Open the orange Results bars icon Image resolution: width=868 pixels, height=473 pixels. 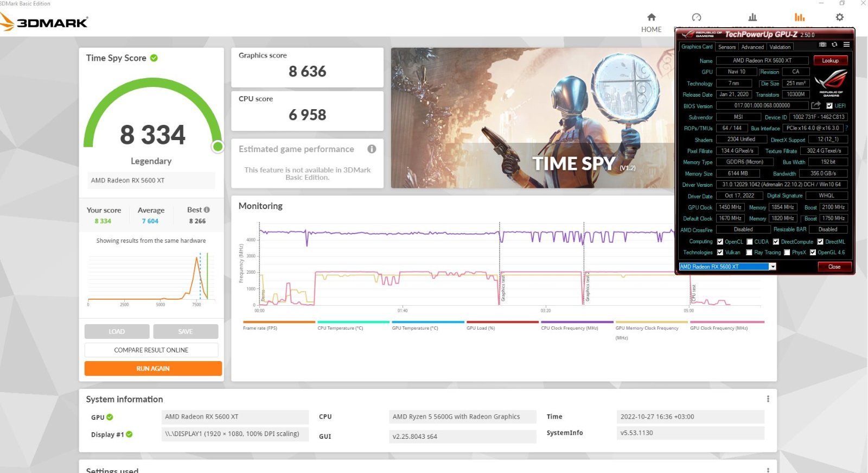point(800,17)
